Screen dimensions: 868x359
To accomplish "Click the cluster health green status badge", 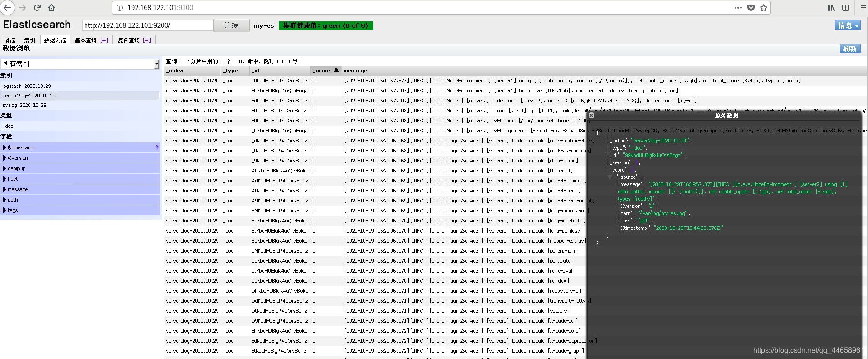I will pos(325,25).
